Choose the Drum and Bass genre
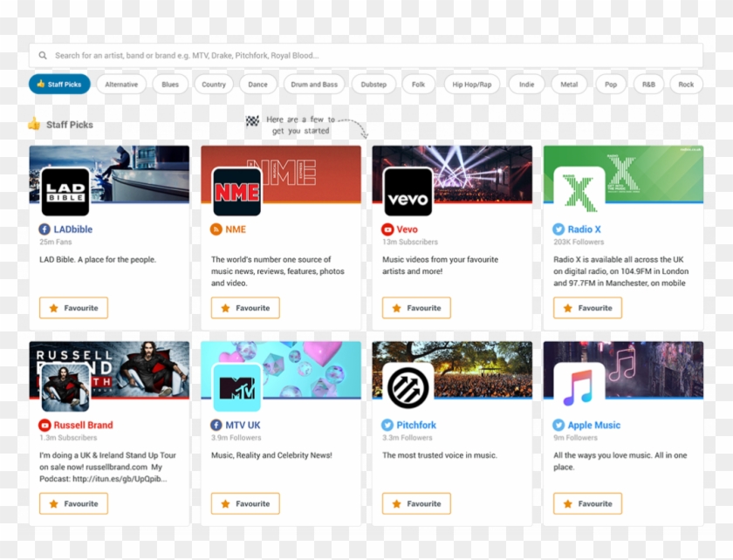Screen dimensions: 733x560 [x=314, y=85]
